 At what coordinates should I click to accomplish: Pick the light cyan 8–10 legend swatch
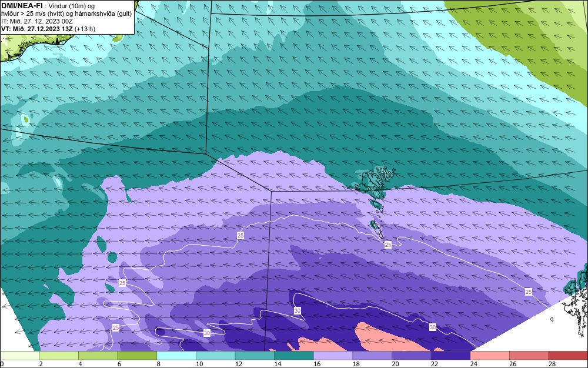[x=176, y=356]
